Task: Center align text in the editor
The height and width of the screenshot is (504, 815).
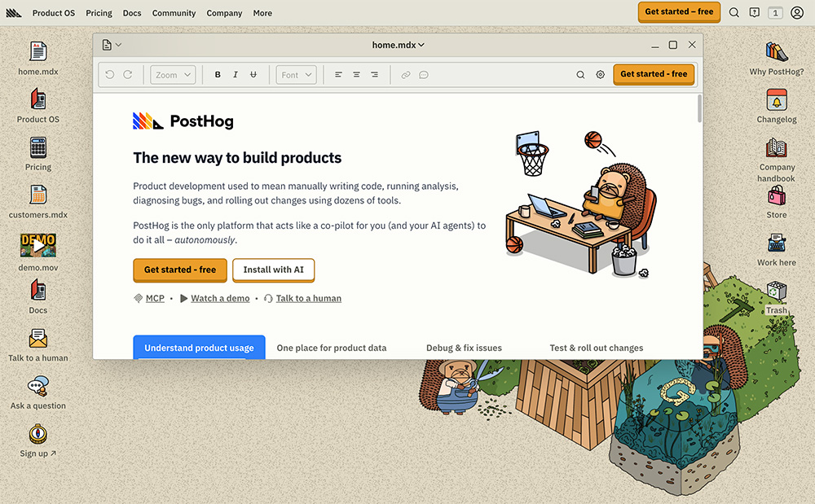Action: pos(357,75)
